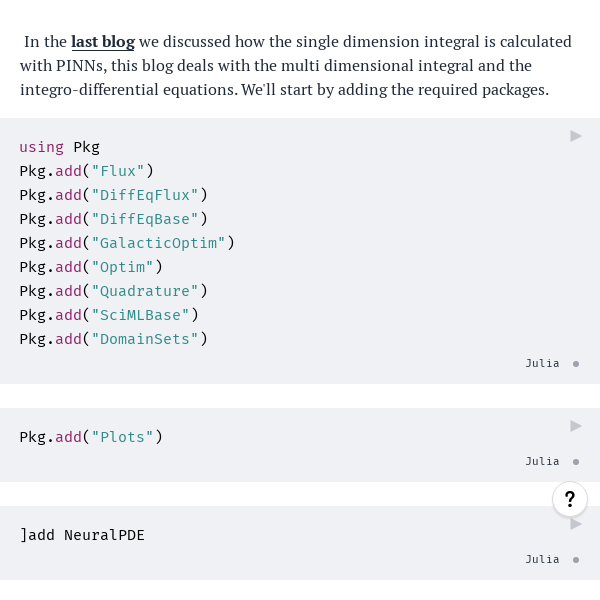Click the ]add NeuralPDE code line

tap(82, 535)
